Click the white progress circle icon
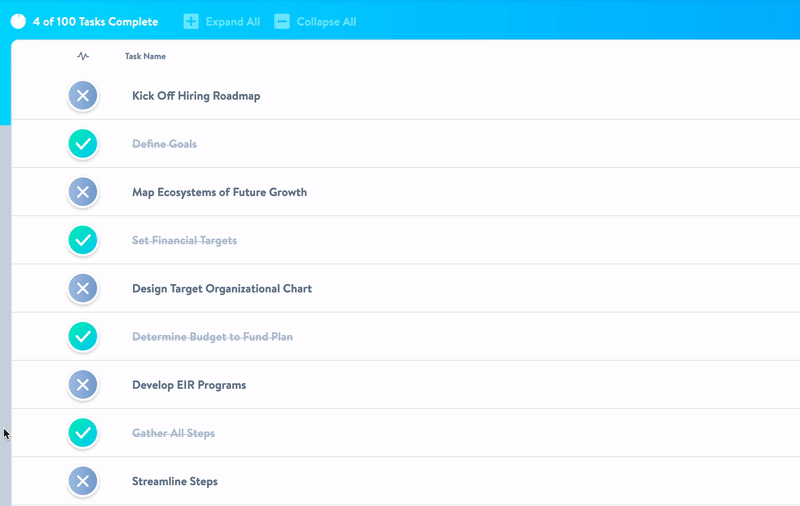 point(18,21)
